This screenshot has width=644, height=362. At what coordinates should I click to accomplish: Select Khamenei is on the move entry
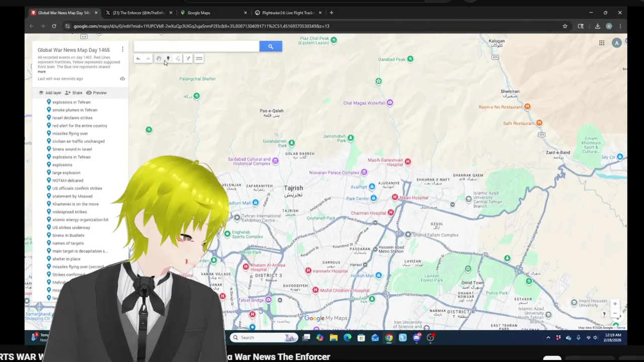(x=75, y=204)
